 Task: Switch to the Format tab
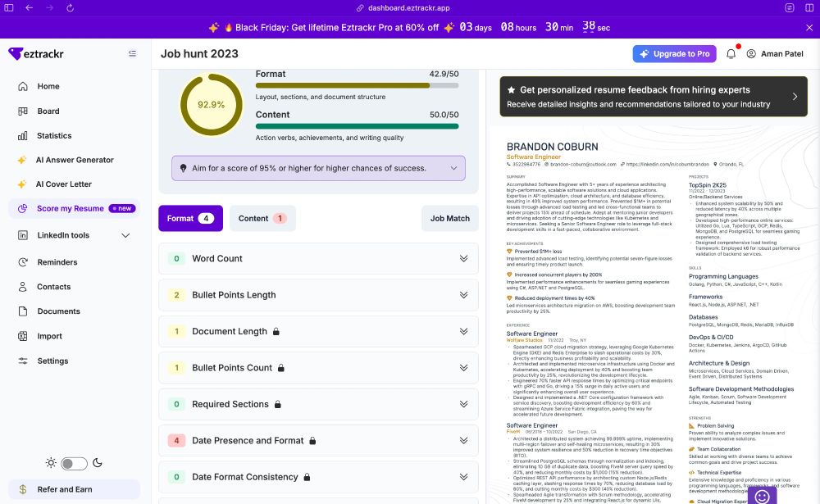190,219
